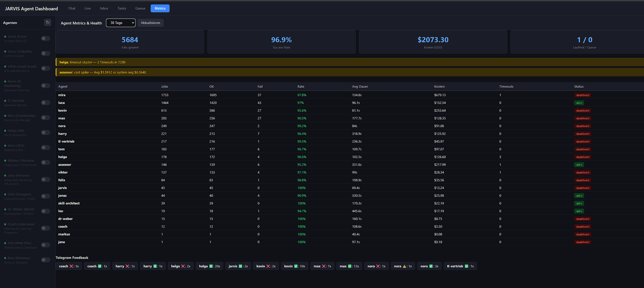Click jonas's aktiv status badge
Image resolution: width=644 pixels, height=288 pixels.
pos(579,196)
